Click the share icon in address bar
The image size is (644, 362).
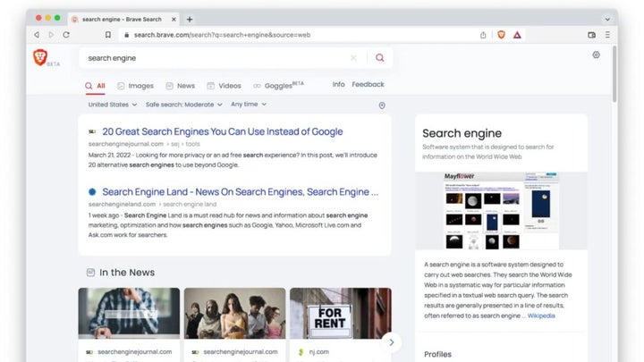(x=483, y=35)
